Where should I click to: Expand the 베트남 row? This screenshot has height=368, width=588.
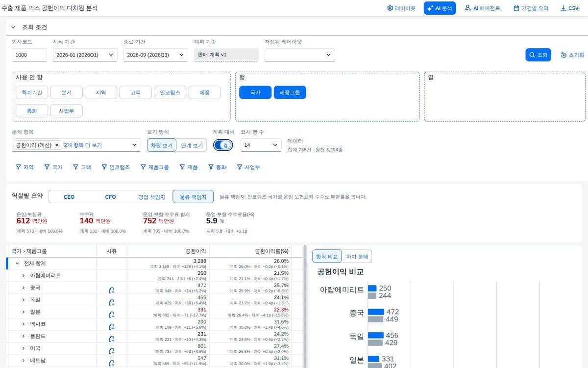(x=23, y=361)
